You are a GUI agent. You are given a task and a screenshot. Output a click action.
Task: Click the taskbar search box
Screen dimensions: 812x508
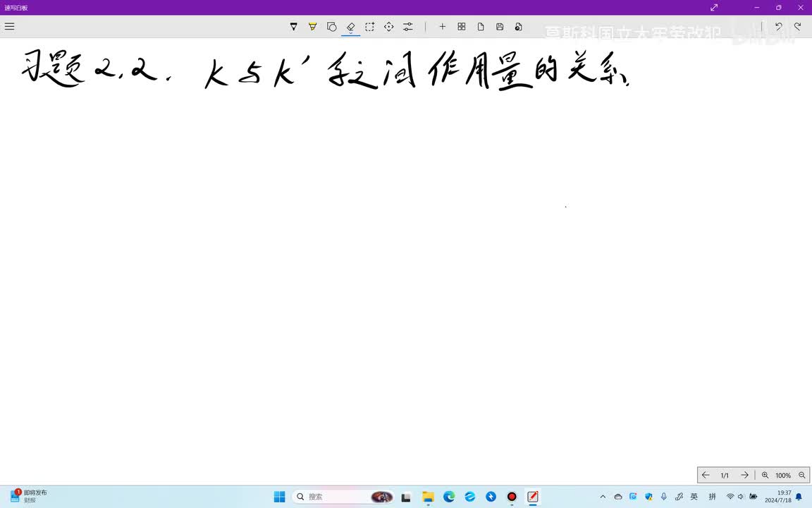(343, 497)
